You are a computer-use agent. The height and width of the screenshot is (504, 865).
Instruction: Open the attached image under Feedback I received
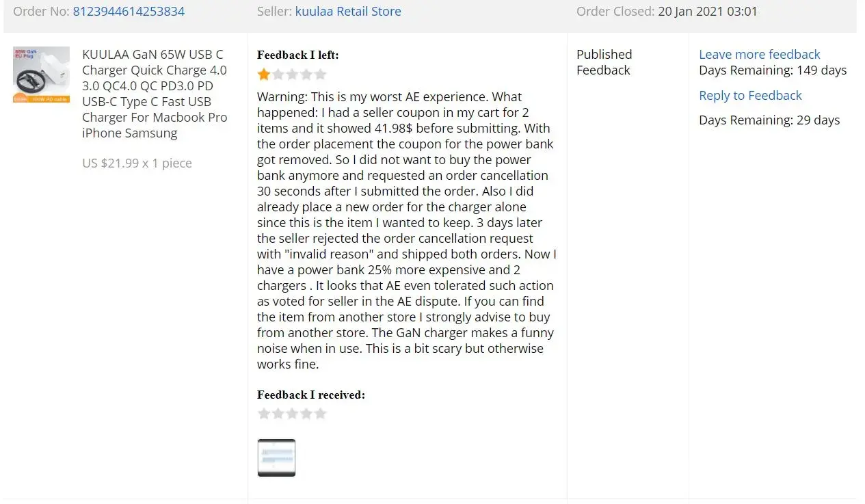coord(276,457)
